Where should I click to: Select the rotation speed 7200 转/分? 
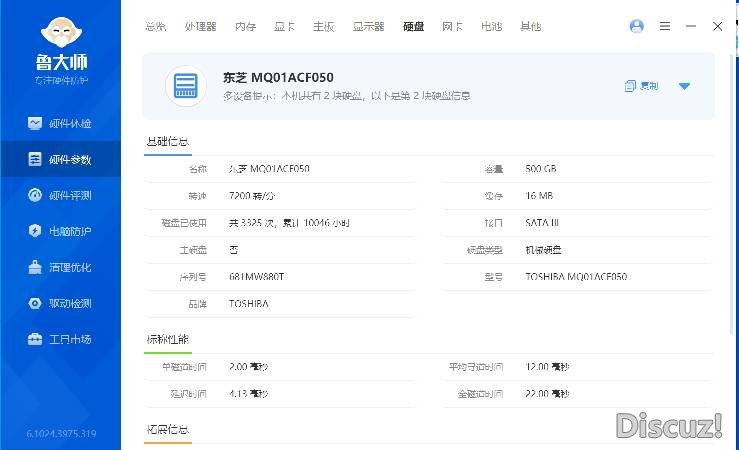click(251, 196)
